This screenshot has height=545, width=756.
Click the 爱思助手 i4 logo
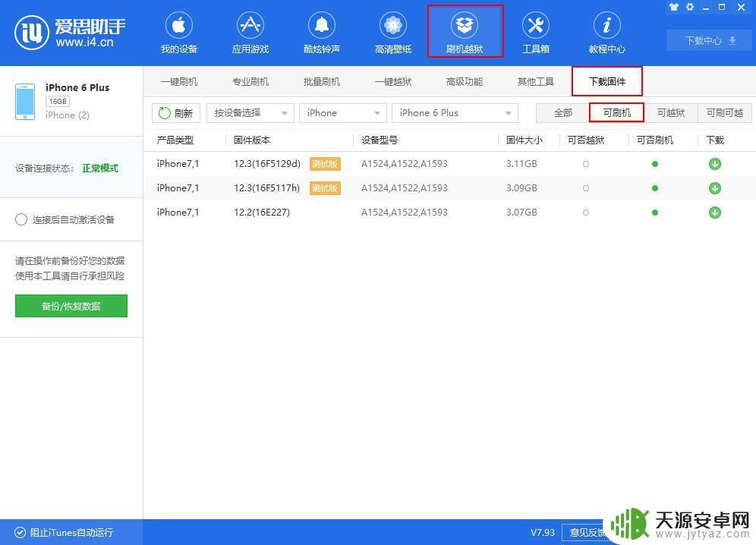pos(71,33)
